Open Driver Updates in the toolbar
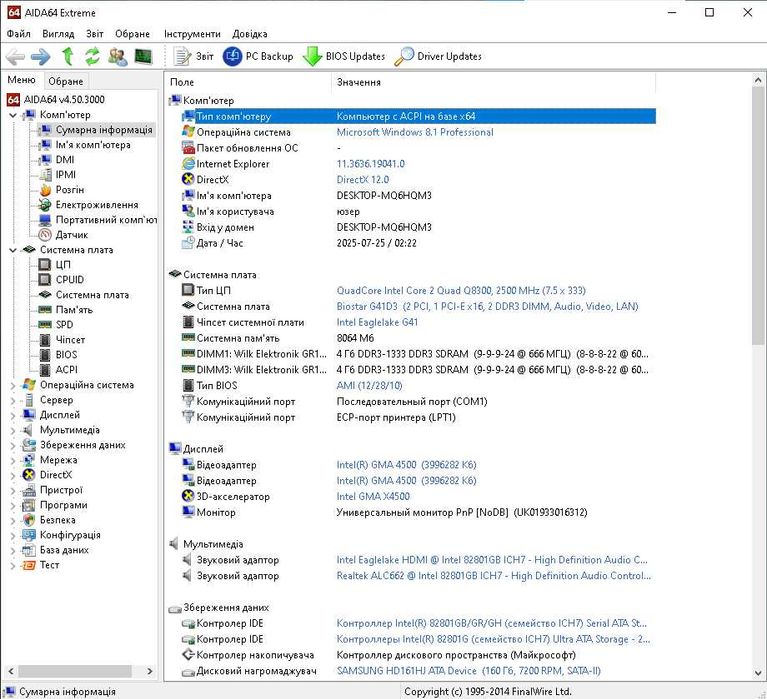 (x=438, y=56)
